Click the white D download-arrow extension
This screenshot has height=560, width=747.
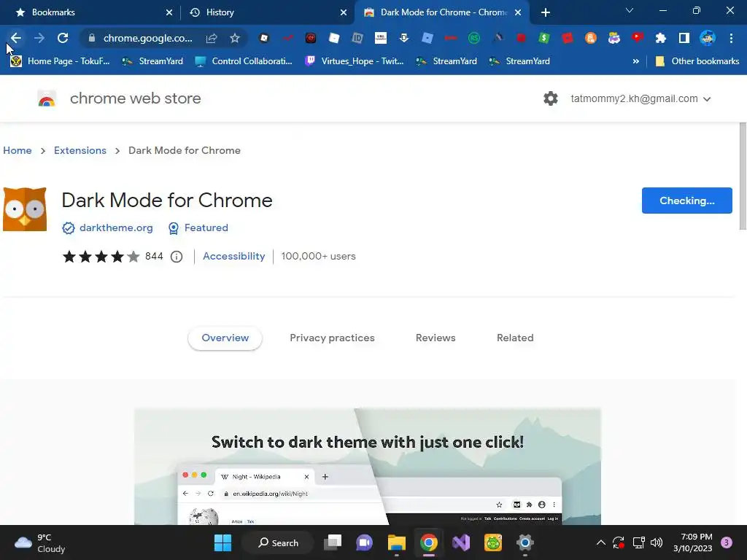[404, 38]
